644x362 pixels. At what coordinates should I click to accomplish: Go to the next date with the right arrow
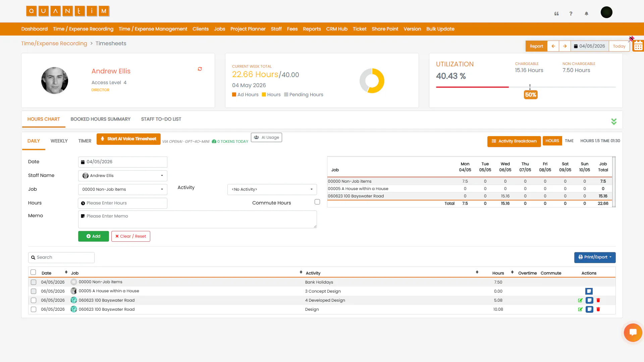pyautogui.click(x=565, y=46)
